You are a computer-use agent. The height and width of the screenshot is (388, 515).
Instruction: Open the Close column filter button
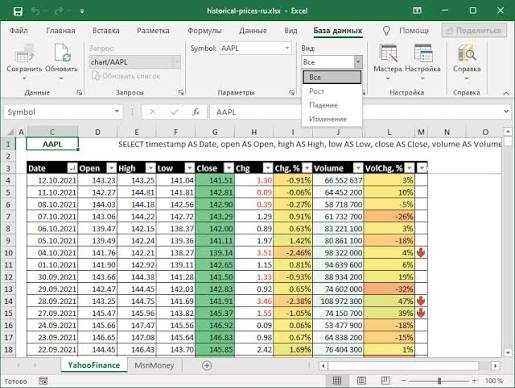(229, 168)
